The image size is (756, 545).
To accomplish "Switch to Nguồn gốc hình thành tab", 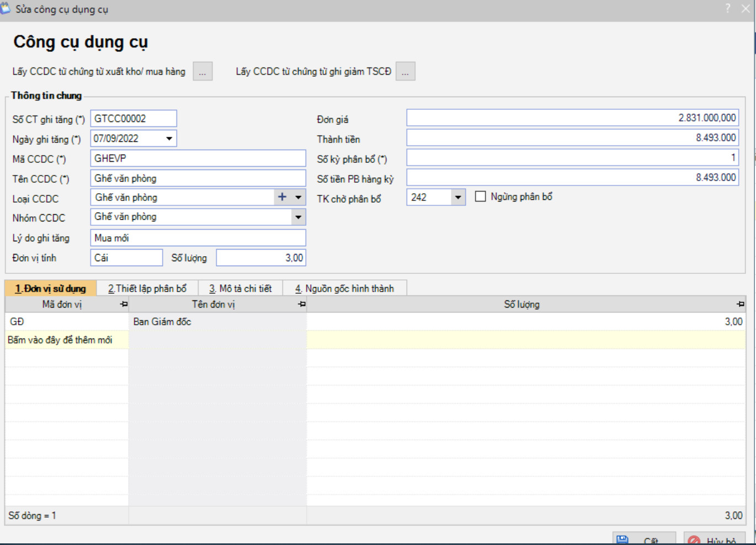I will (x=344, y=288).
